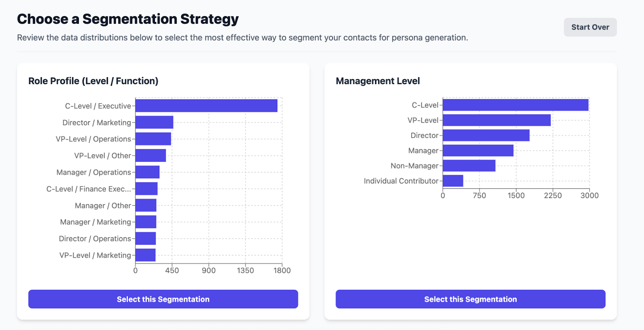Click the Manager / Marketing bar
The width and height of the screenshot is (644, 330).
click(146, 222)
